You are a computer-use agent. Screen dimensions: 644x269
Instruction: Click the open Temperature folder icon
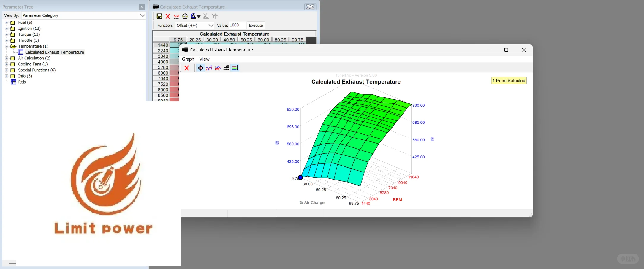(x=13, y=46)
